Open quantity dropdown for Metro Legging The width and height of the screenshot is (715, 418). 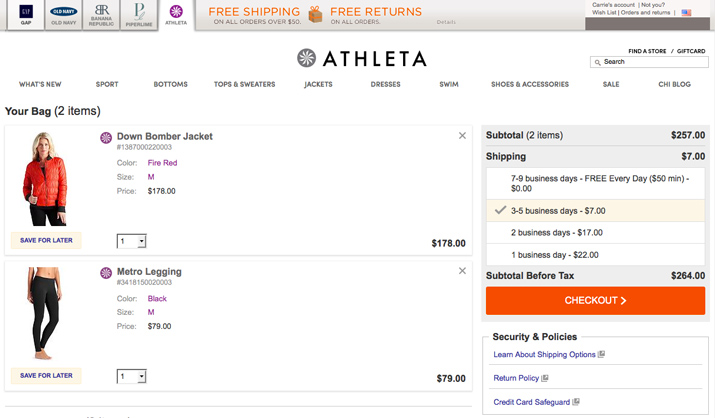[132, 376]
